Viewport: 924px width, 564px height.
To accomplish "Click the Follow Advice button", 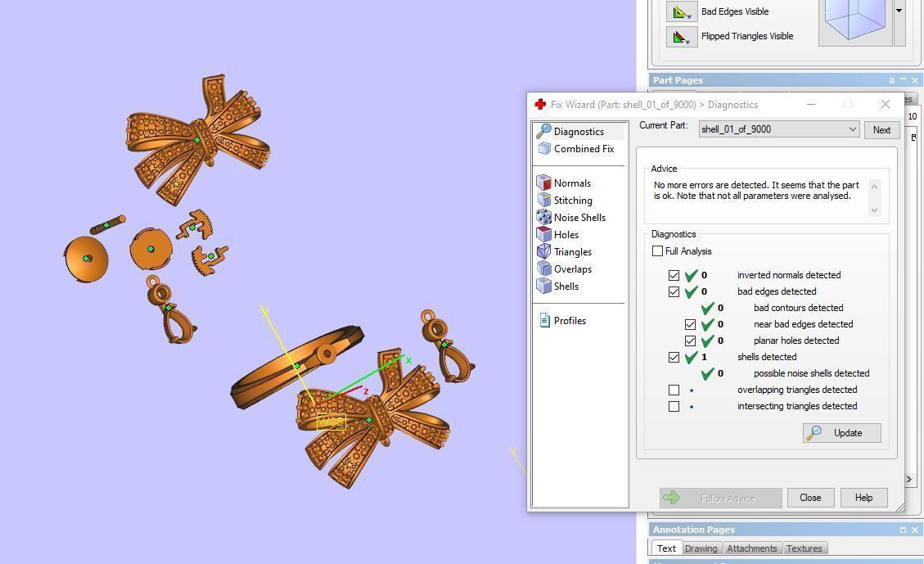I will 721,498.
